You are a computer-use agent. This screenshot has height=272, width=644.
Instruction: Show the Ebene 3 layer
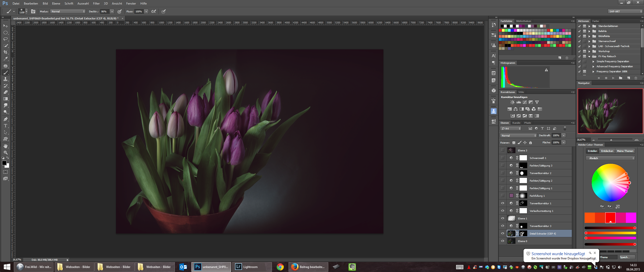pyautogui.click(x=503, y=150)
